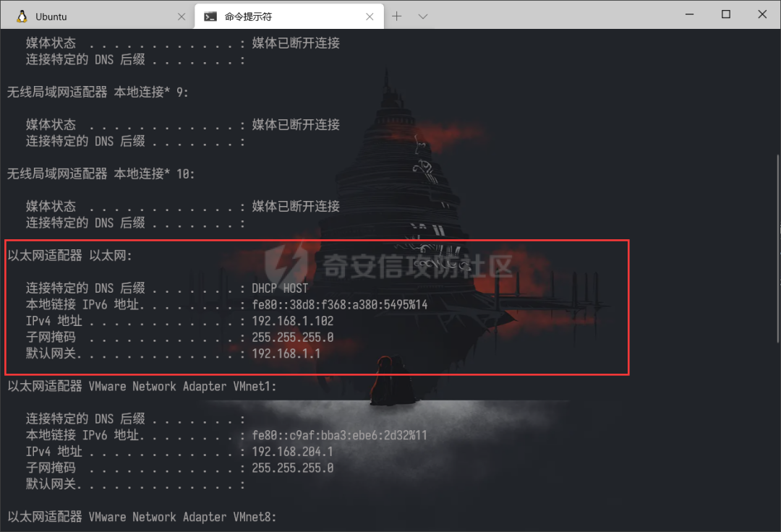Click the VMnet1 IPv4 address 192.168.204.1
Image resolution: width=781 pixels, height=532 pixels.
292,451
